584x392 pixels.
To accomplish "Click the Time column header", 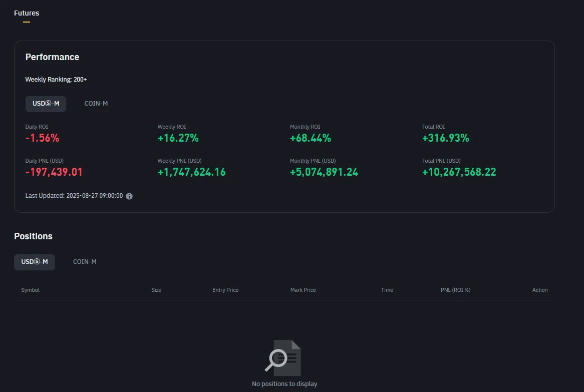I will pos(387,290).
